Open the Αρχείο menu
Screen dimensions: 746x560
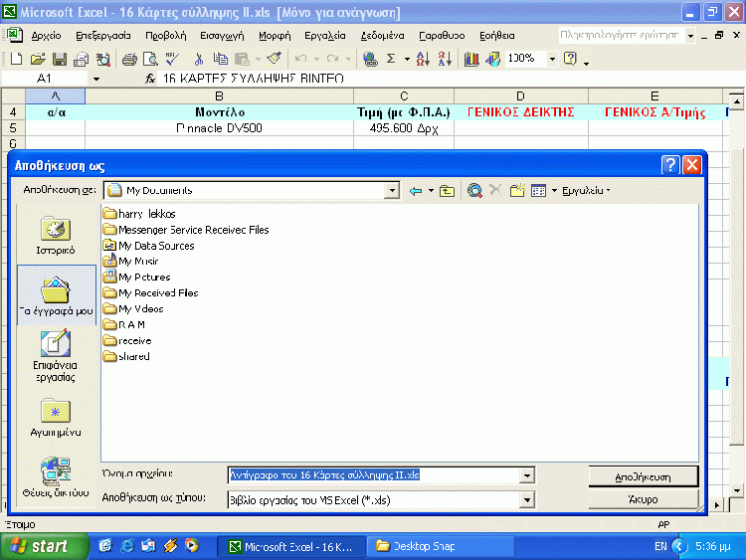pos(46,36)
